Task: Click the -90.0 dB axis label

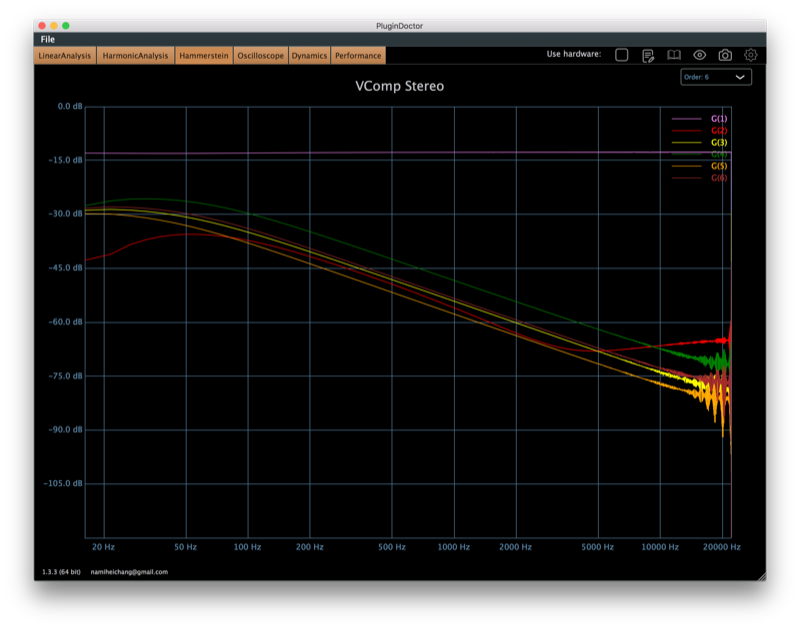Action: point(65,430)
